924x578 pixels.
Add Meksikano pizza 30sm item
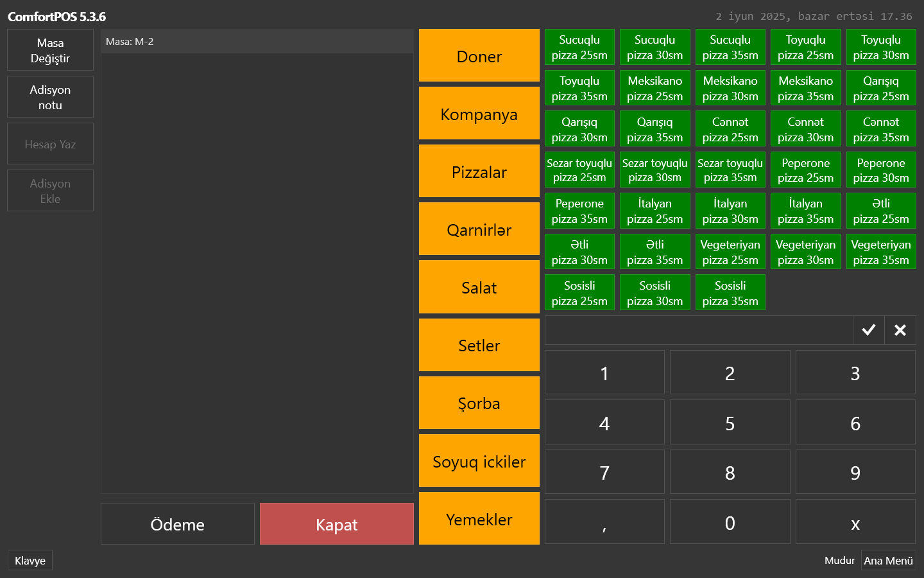730,89
